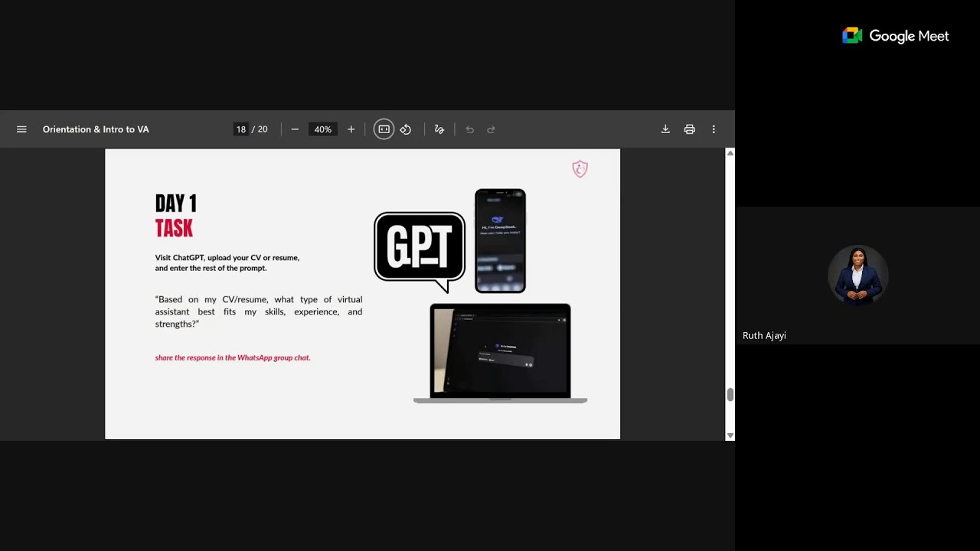Click the '/ 20' total pages text
Viewport: 980px width, 551px height.
pyautogui.click(x=260, y=129)
